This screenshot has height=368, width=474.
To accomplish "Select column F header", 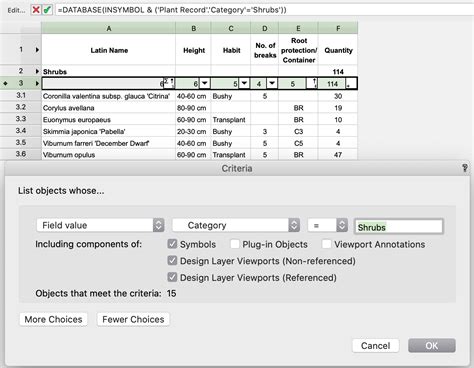I will [x=338, y=28].
